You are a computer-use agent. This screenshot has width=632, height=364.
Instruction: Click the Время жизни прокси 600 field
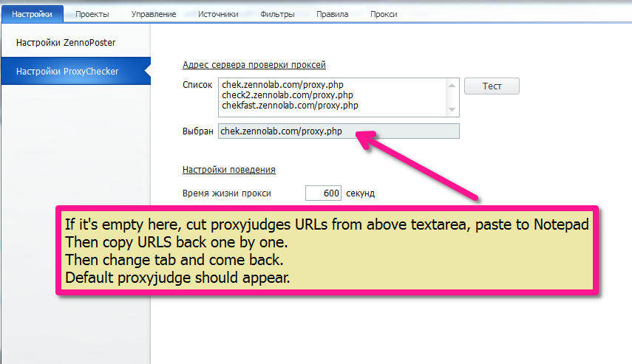click(x=323, y=193)
